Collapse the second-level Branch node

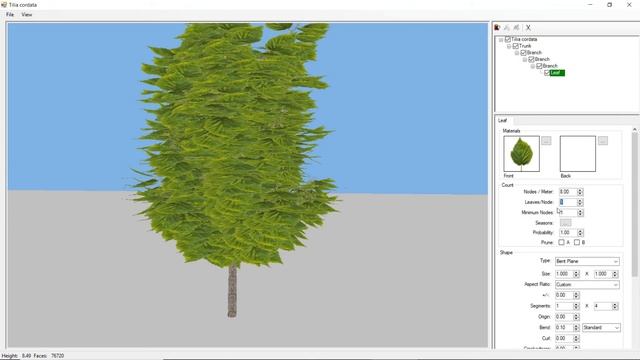(x=525, y=60)
